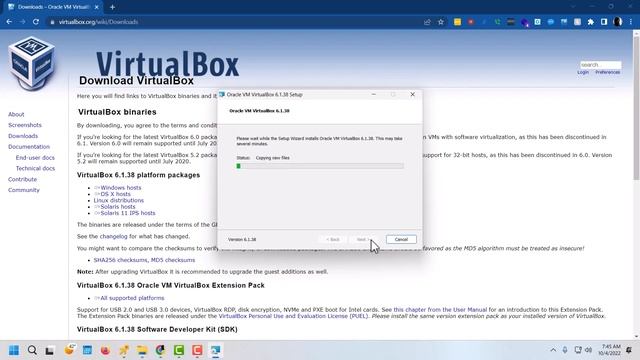Viewport: 640px width, 360px height.
Task: Click the browser Forward arrow
Action: pos(22,22)
